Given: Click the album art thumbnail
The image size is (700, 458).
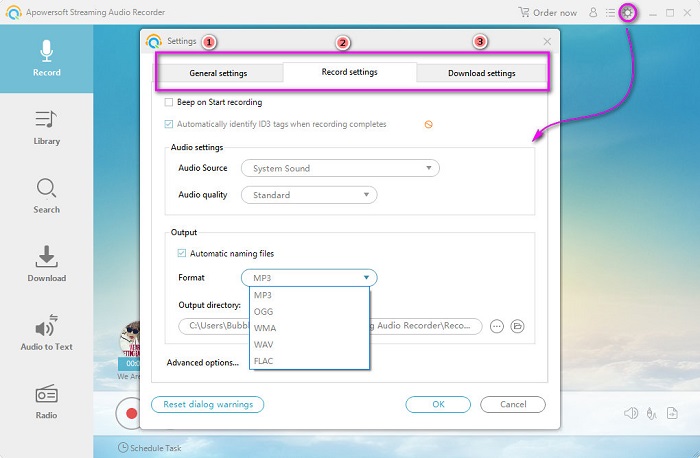Looking at the screenshot, I should tap(129, 339).
